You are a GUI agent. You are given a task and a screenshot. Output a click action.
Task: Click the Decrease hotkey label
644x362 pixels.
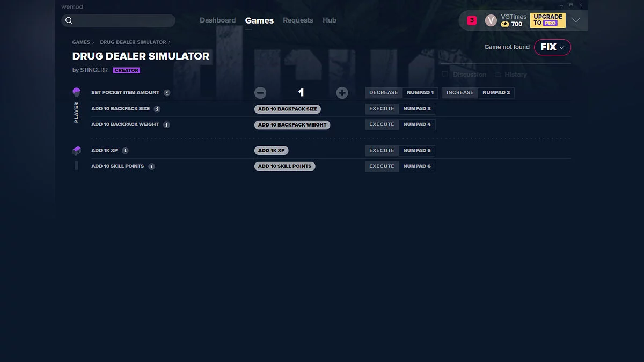[x=384, y=93]
